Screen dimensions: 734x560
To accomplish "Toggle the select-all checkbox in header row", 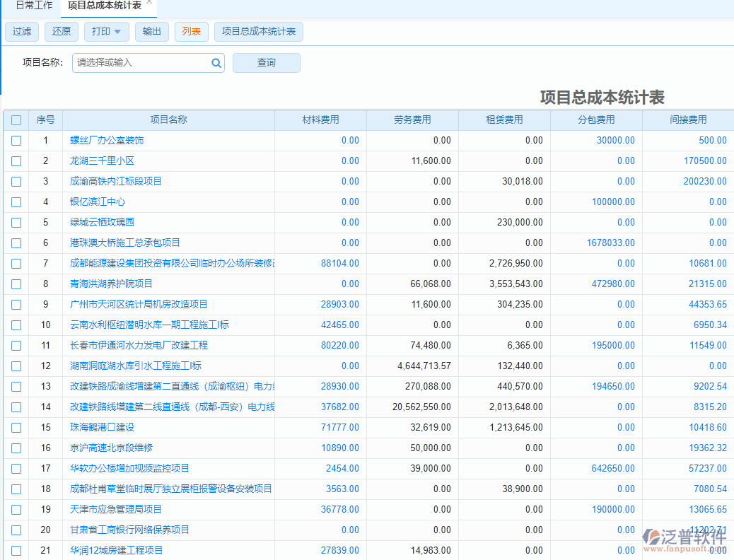I will tap(16, 120).
